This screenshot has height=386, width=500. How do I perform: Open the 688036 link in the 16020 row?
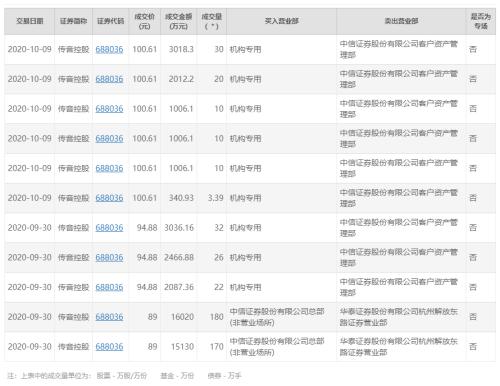tap(109, 317)
